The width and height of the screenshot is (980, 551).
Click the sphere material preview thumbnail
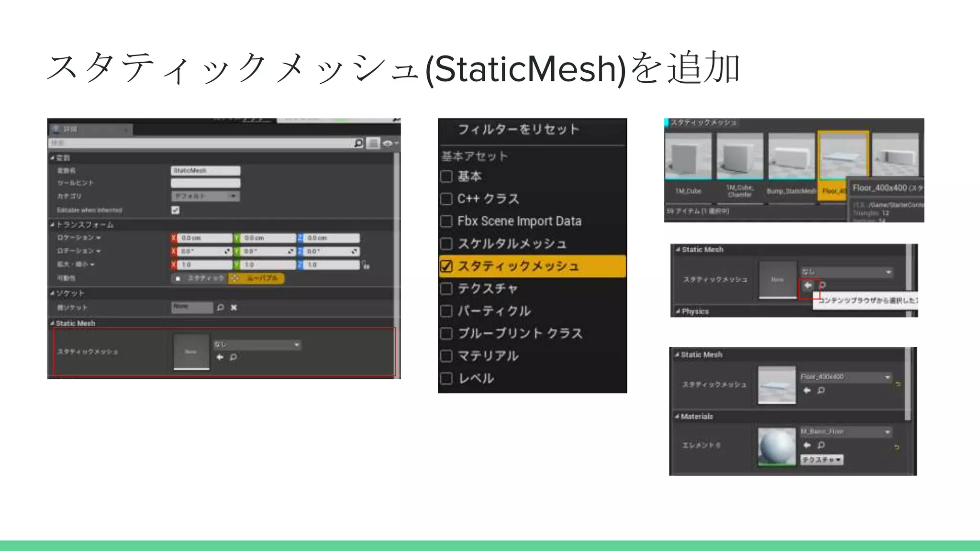coord(777,447)
